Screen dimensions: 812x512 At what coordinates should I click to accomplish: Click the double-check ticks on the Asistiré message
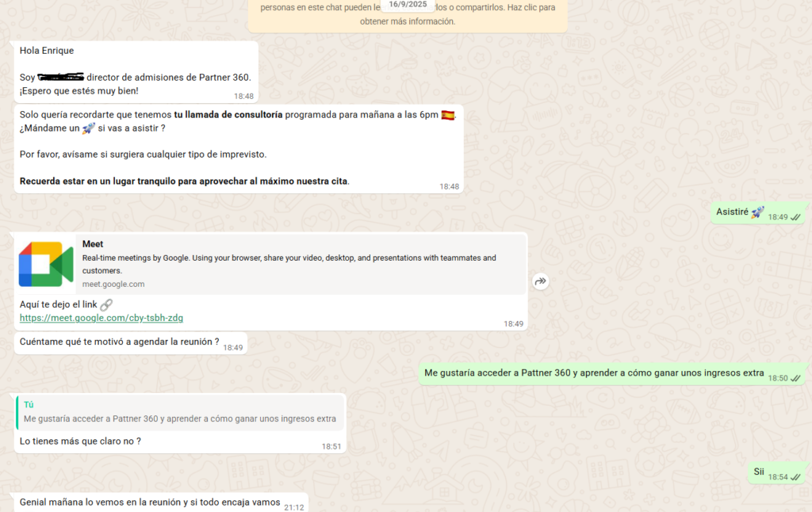(795, 216)
